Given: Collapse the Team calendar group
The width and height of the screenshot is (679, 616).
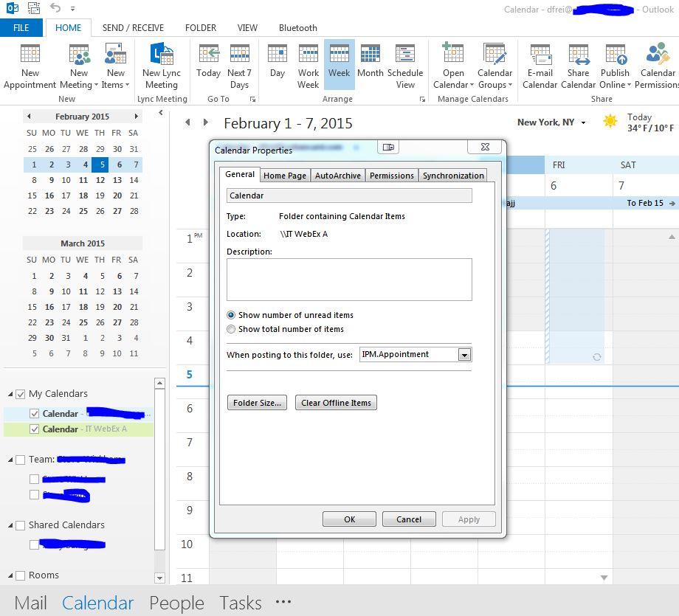Looking at the screenshot, I should (10, 460).
